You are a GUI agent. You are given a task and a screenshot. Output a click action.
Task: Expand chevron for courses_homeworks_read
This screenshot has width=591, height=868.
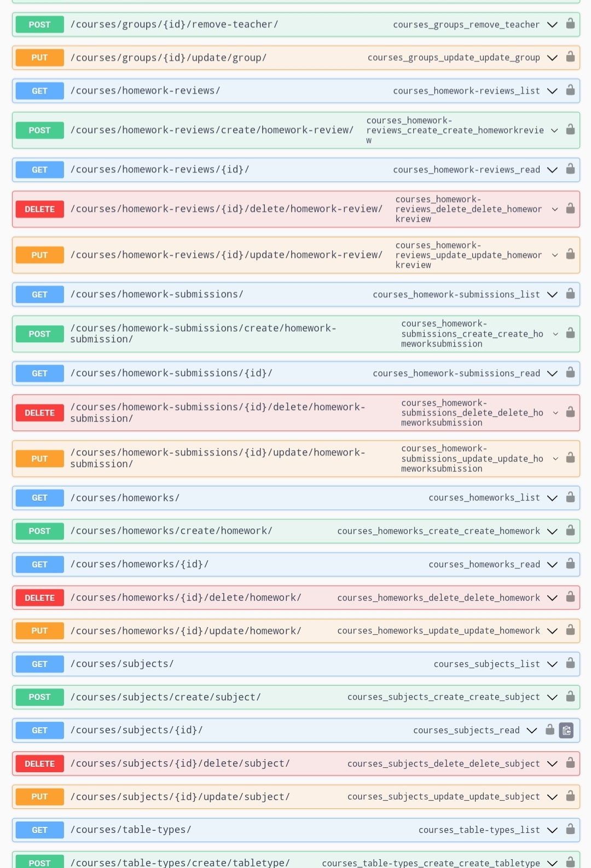[553, 564]
